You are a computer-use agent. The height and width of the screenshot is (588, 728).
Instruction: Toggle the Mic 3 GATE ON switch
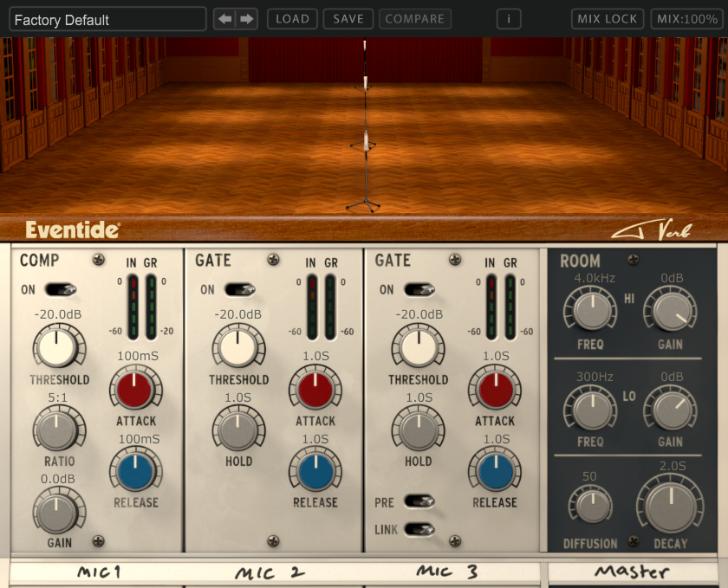pyautogui.click(x=419, y=289)
